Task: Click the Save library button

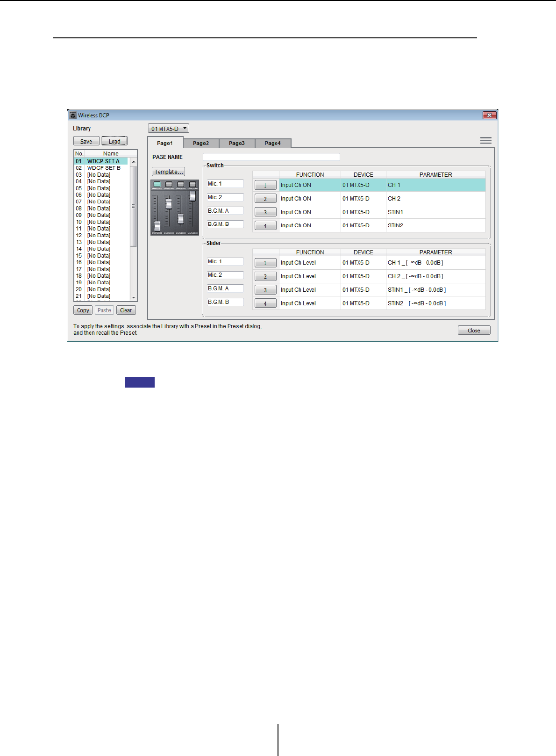Action: (86, 141)
